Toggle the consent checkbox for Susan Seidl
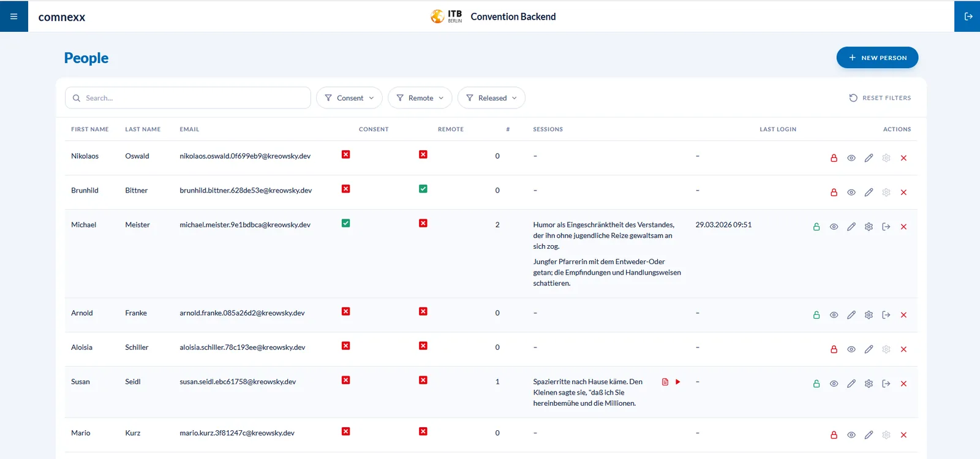The height and width of the screenshot is (459, 980). point(346,380)
